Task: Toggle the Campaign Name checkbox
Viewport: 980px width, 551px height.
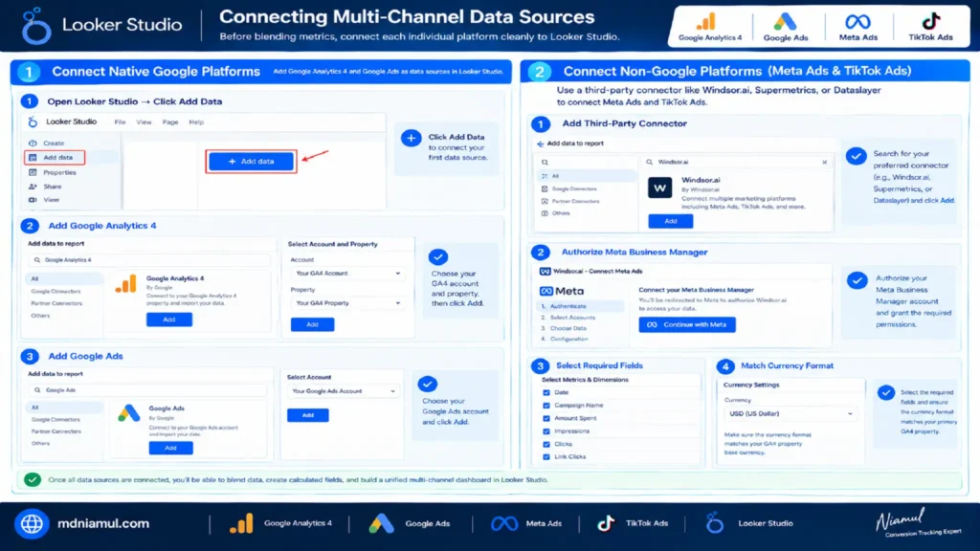Action: coord(546,406)
